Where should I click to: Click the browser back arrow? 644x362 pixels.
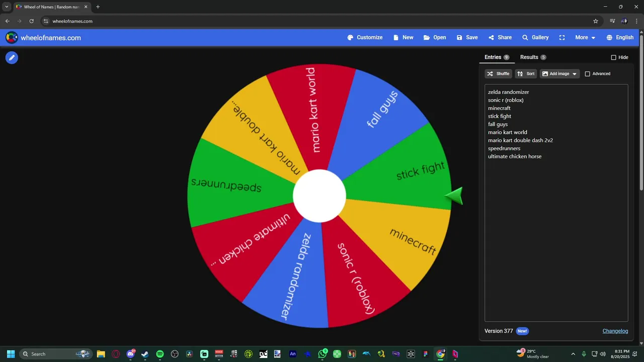(7, 21)
